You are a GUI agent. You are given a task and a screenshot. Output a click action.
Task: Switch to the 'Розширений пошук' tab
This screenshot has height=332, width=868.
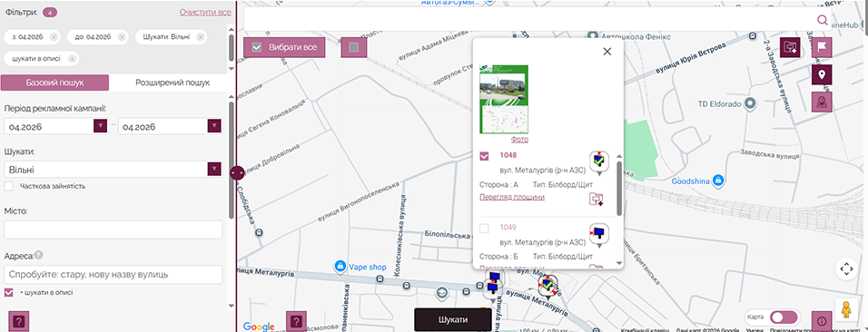(173, 83)
